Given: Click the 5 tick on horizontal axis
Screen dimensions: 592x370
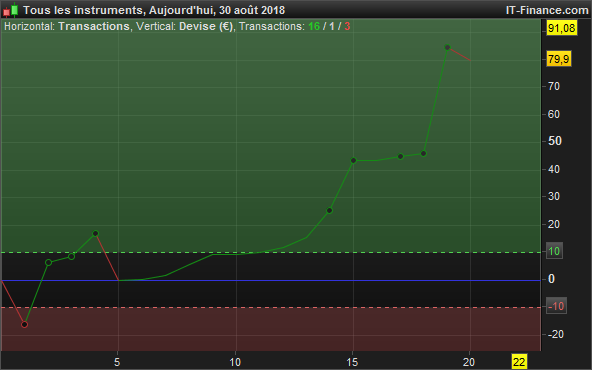Looking at the screenshot, I should [x=117, y=362].
